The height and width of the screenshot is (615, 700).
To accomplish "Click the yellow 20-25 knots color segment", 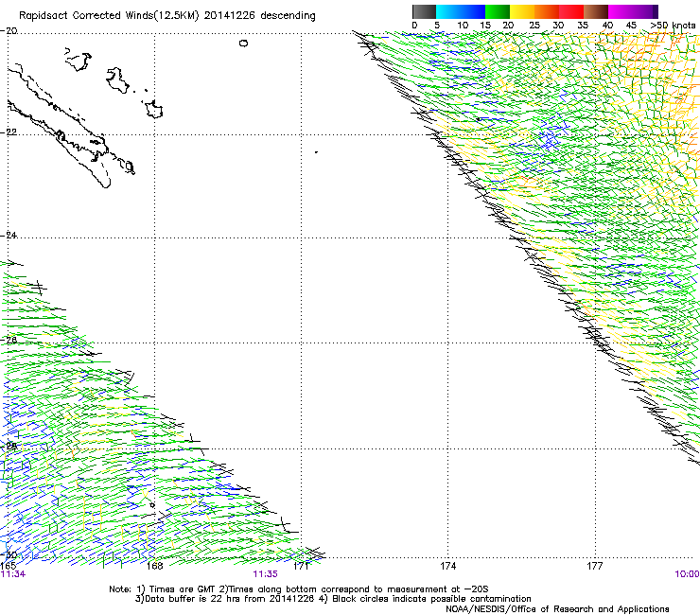I will pyautogui.click(x=522, y=11).
